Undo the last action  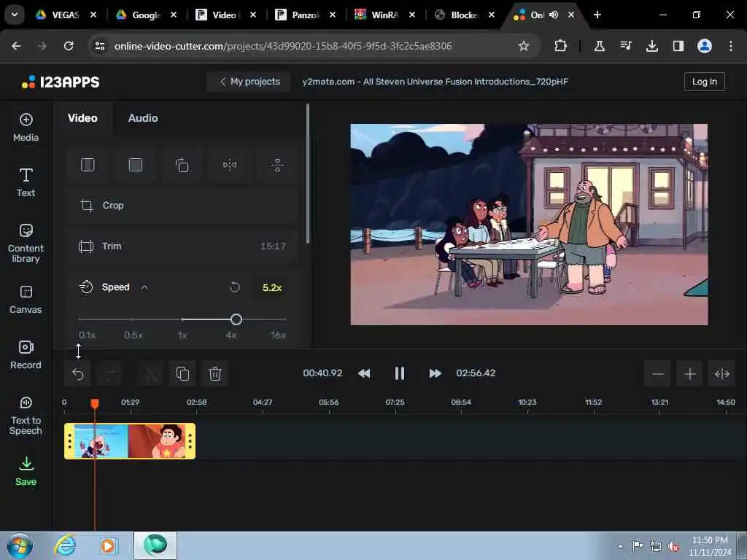pos(78,374)
